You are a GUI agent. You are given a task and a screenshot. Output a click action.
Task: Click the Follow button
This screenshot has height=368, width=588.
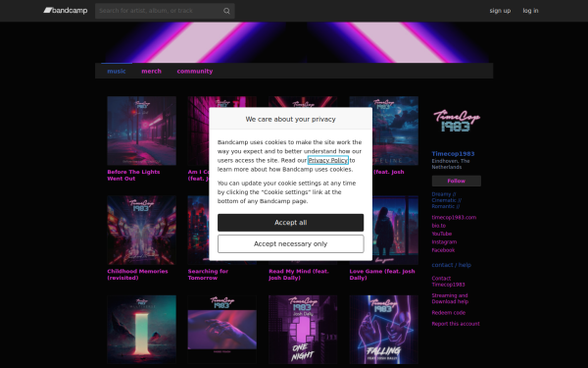tap(457, 181)
